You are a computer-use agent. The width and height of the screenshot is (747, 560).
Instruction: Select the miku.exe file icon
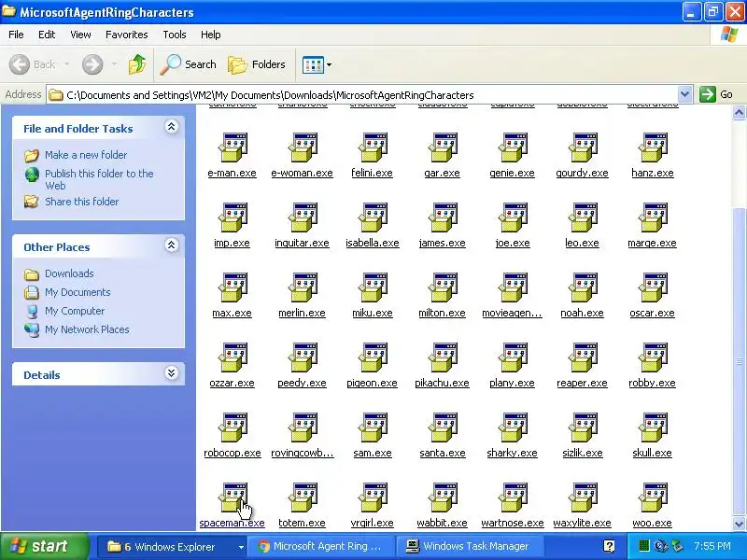tap(373, 287)
